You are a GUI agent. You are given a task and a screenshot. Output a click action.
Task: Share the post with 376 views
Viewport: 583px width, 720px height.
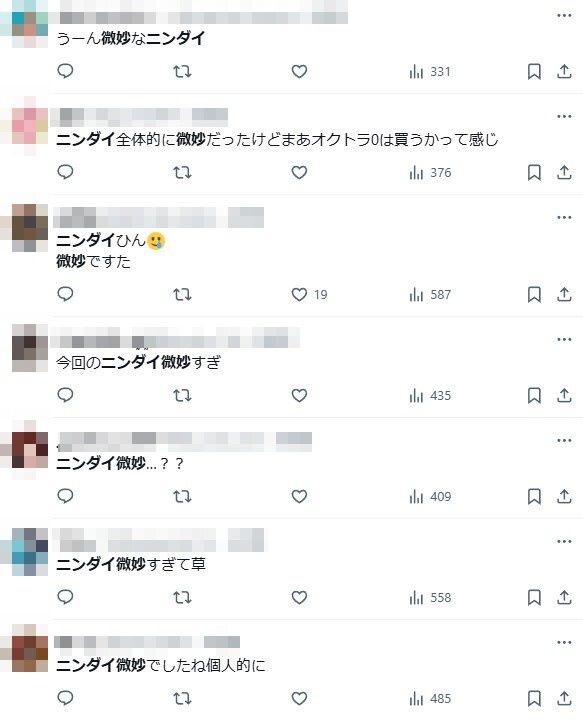tap(564, 173)
